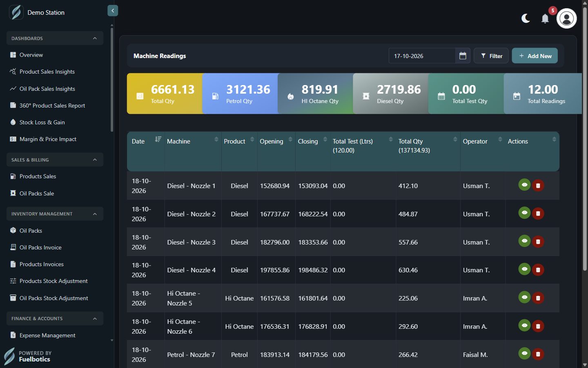Click the main page vertical scrollbar
The width and height of the screenshot is (588, 368).
click(x=585, y=139)
